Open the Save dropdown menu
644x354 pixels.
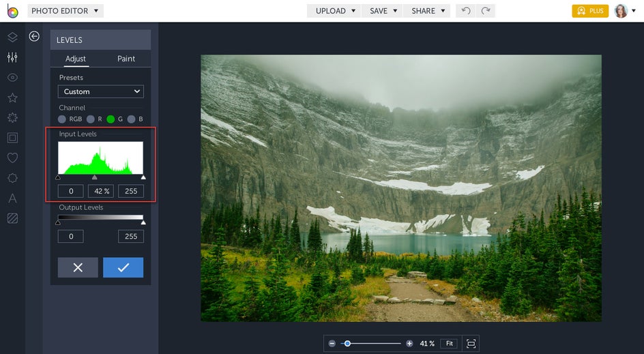coord(382,11)
